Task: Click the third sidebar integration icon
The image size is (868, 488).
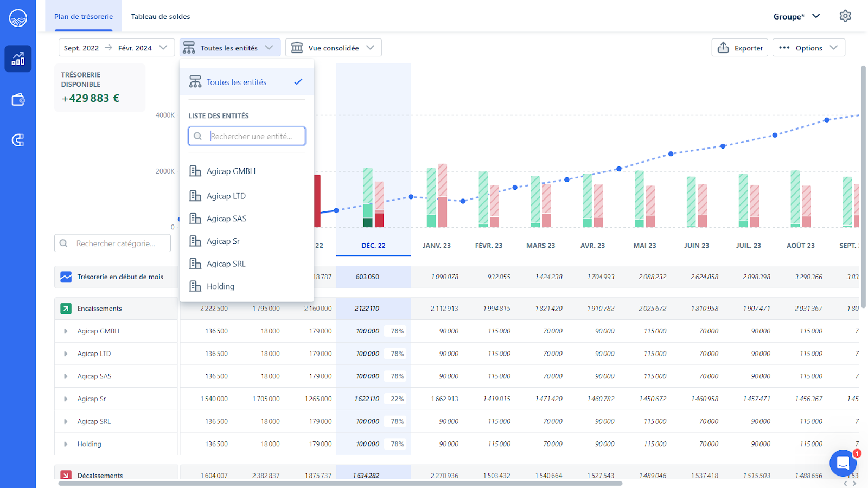Action: 18,140
